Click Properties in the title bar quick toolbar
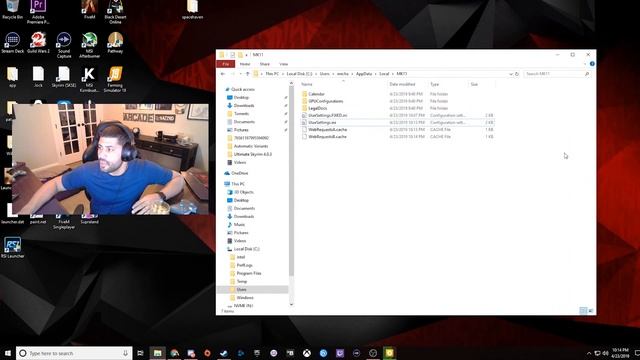This screenshot has height=360, width=640. click(232, 55)
